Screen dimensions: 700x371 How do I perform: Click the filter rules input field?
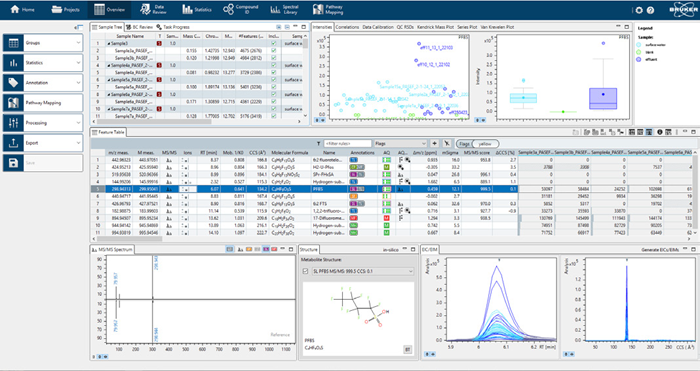coord(347,144)
